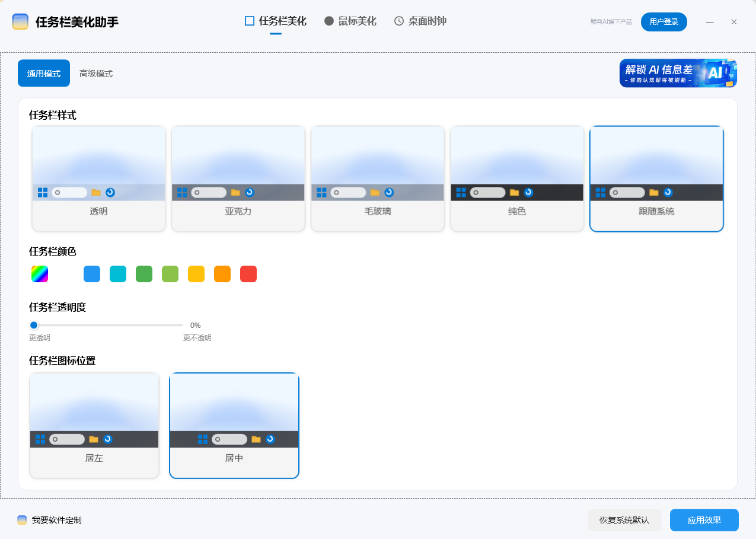
Task: Select the 纯色 taskbar style
Action: (516, 178)
